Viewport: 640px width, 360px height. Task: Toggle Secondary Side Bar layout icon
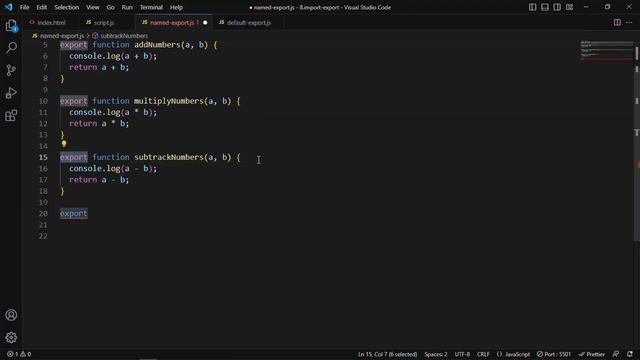[557, 7]
